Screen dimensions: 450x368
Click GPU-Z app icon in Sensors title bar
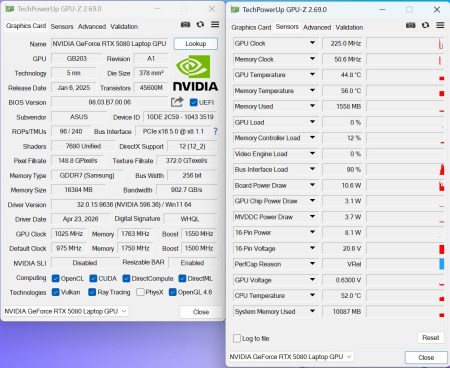(235, 9)
